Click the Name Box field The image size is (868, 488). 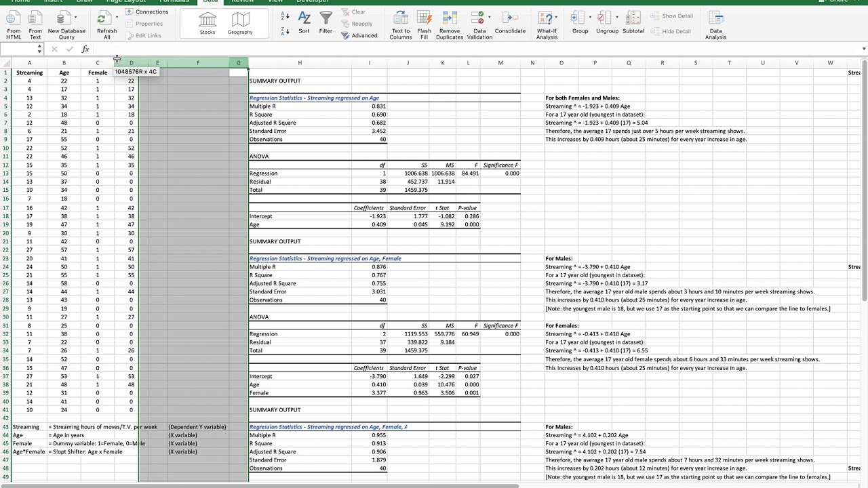[18, 49]
